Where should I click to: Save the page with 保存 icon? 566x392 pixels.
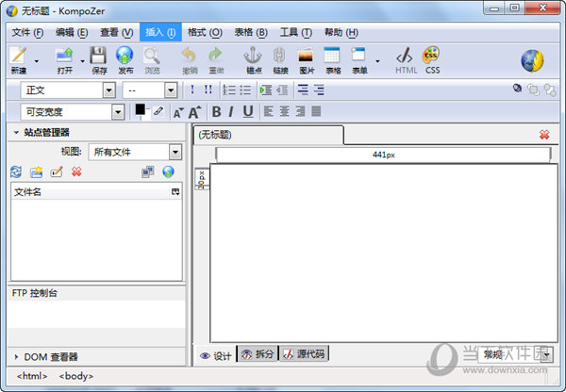point(99,60)
